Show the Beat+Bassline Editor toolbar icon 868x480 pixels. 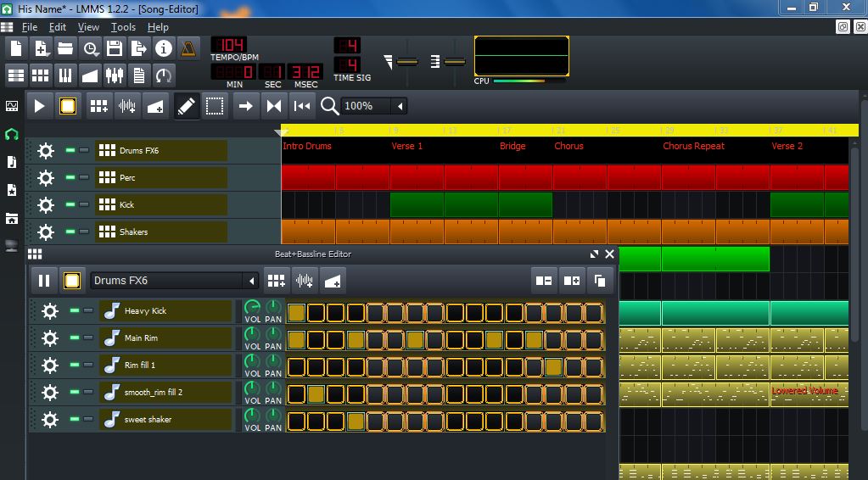[x=41, y=75]
